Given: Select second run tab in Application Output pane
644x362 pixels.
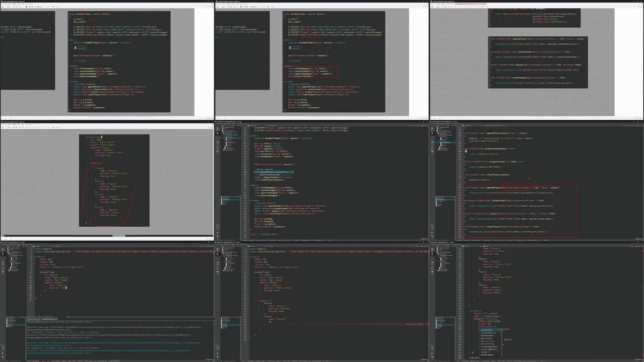Looking at the screenshot, I should 50,319.
